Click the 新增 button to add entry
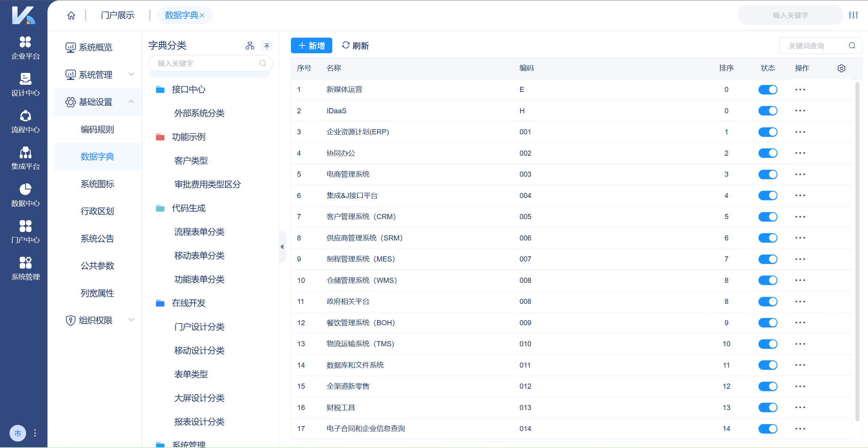868x448 pixels. (x=311, y=45)
